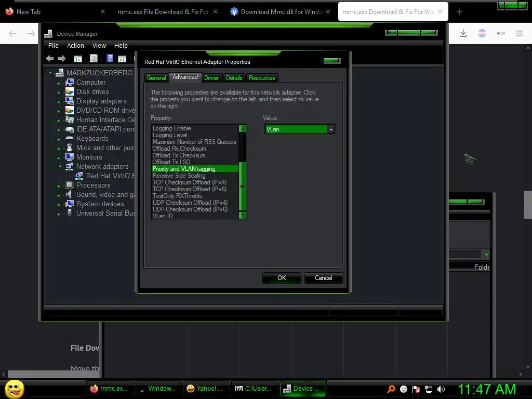The image size is (532, 399).
Task: Click the Keyboards category icon
Action: (70, 138)
